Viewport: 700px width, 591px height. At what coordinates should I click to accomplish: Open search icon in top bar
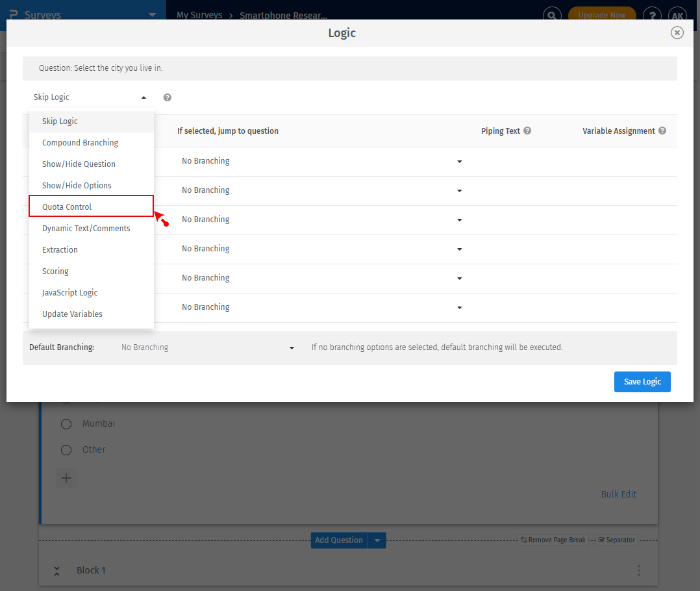(552, 16)
